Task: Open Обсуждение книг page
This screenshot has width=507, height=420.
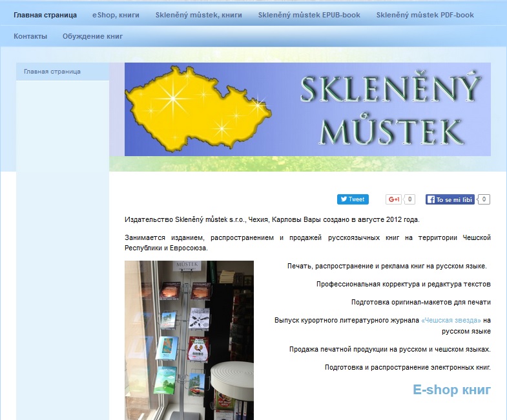Action: 92,37
